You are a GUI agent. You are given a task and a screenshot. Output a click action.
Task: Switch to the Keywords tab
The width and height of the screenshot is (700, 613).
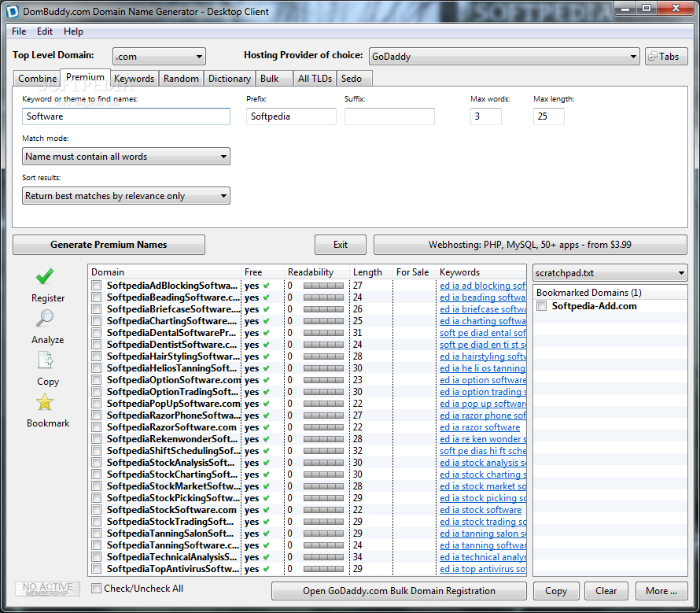point(134,79)
